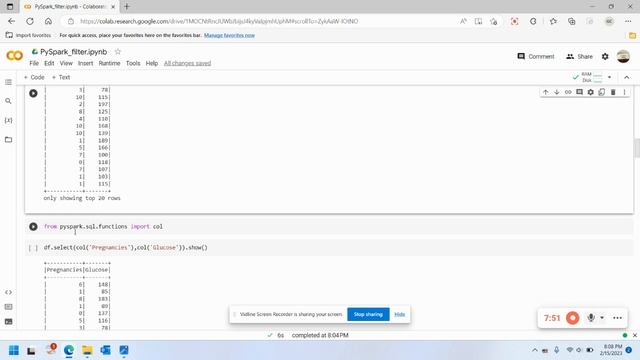The width and height of the screenshot is (640, 360).
Task: Click the All changes saved status link
Action: [187, 63]
